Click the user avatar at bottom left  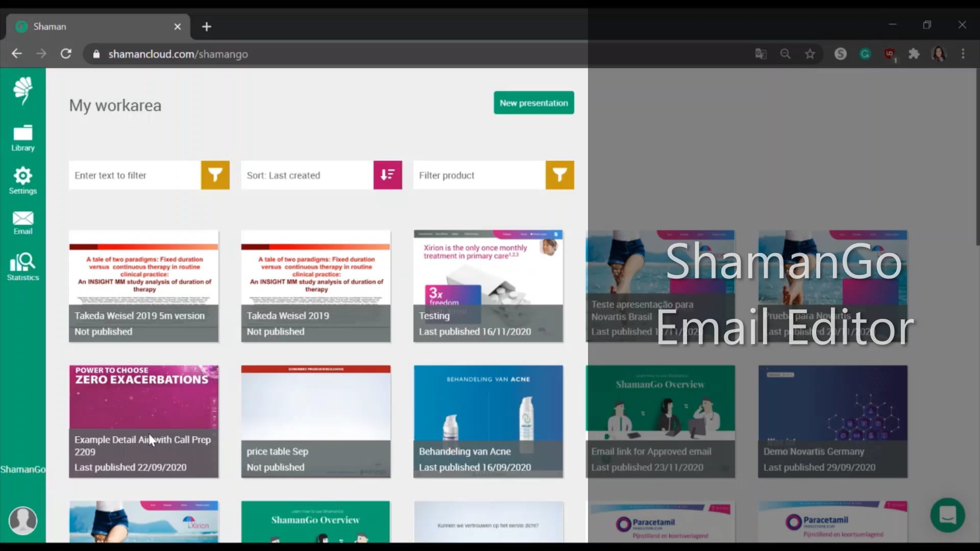pos(22,520)
